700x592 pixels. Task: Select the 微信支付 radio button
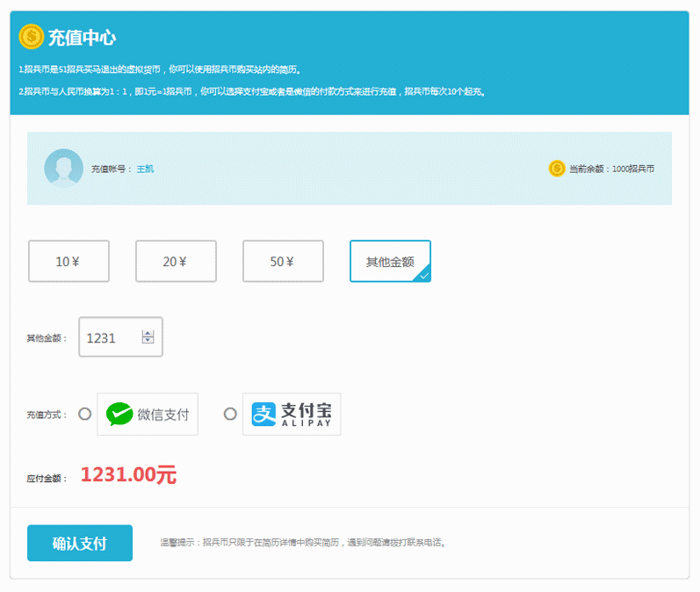point(85,414)
